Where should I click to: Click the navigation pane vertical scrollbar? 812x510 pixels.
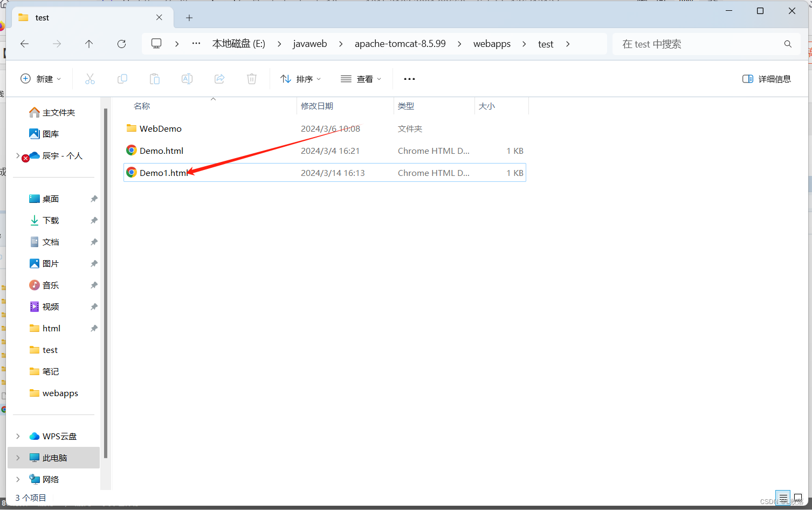(x=106, y=283)
